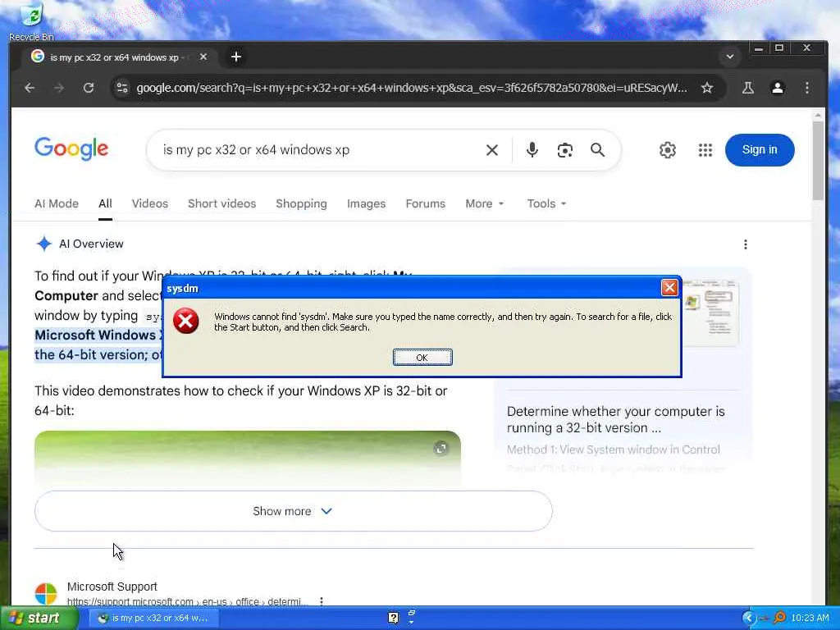Click the page vertical scrollbar
The width and height of the screenshot is (840, 630).
pos(818,161)
